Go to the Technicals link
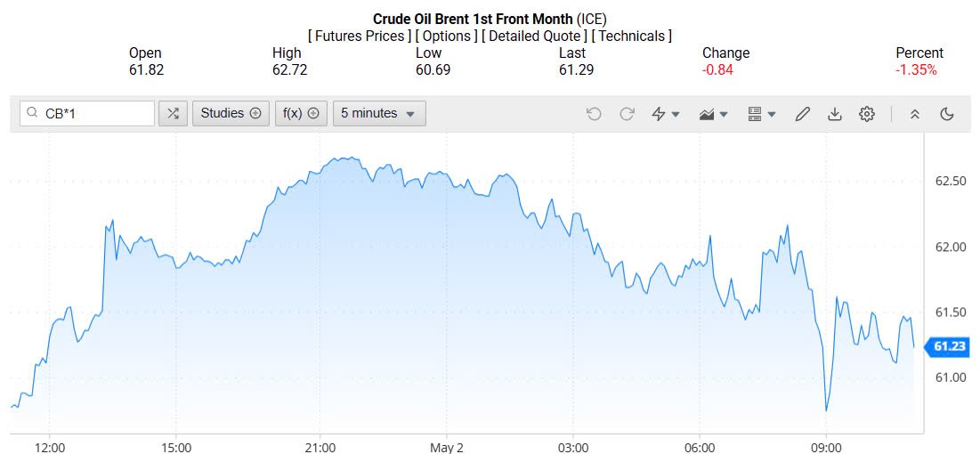 pyautogui.click(x=631, y=36)
